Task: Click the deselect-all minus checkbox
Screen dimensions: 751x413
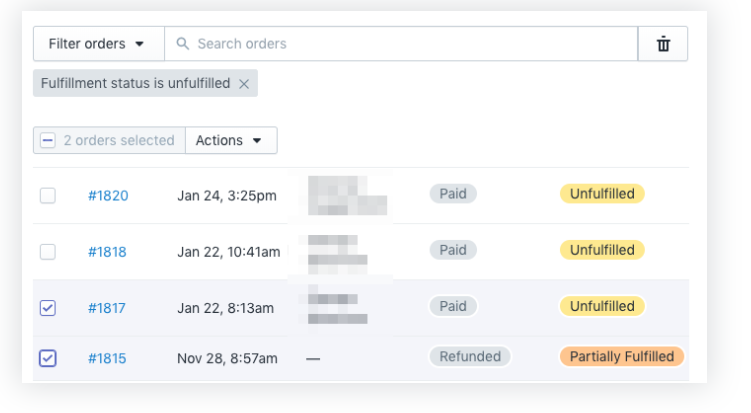Action: 48,141
